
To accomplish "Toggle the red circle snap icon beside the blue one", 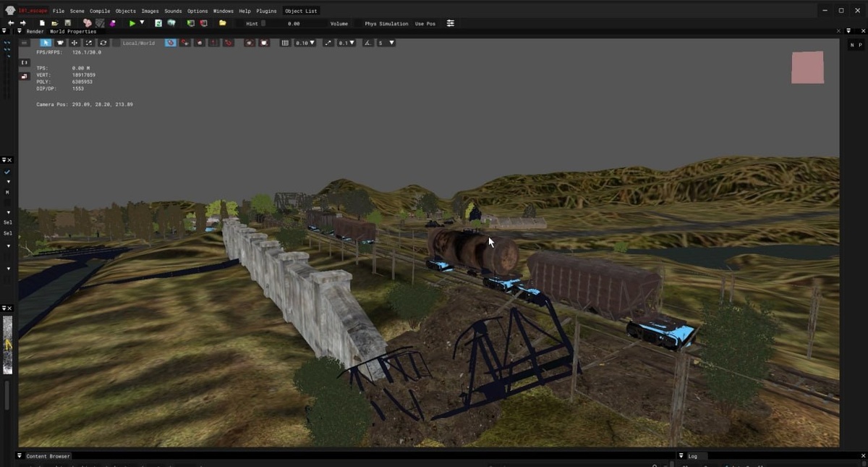I will pyautogui.click(x=185, y=43).
